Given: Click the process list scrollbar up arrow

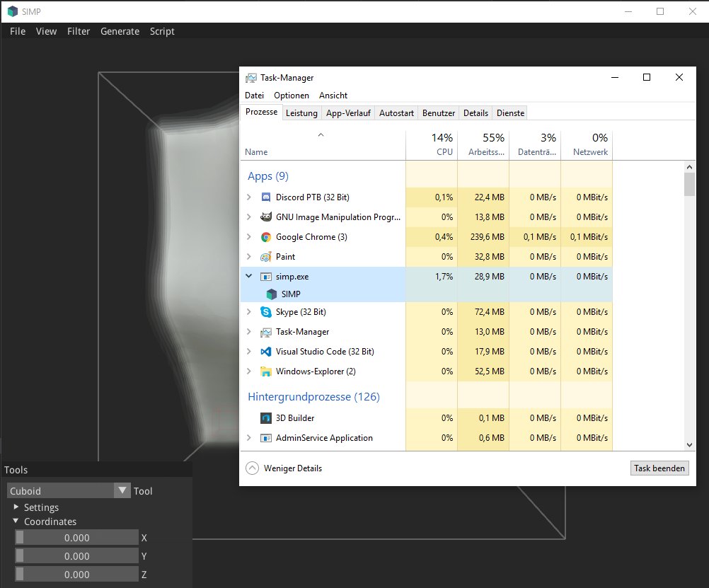Looking at the screenshot, I should tap(690, 167).
